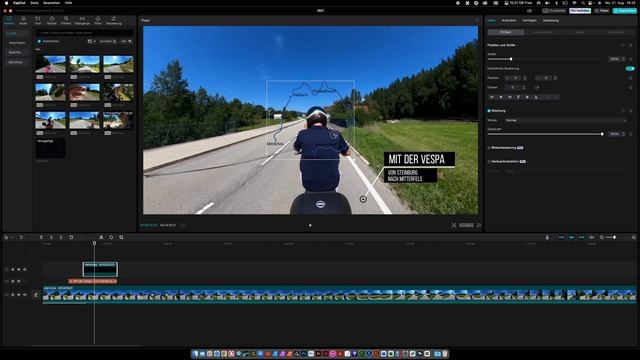Switch to the Anpassung inspector tab
The width and height of the screenshot is (640, 360).
[551, 20]
